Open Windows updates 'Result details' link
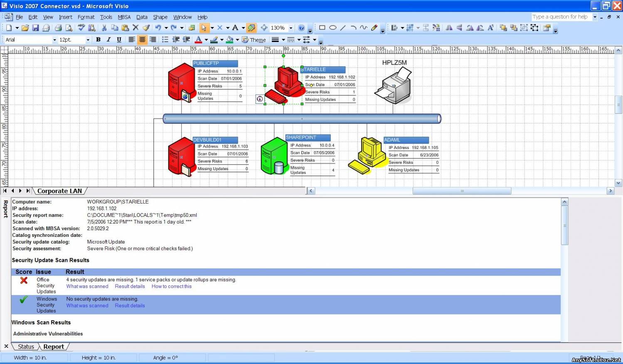The width and height of the screenshot is (623, 364). (130, 305)
